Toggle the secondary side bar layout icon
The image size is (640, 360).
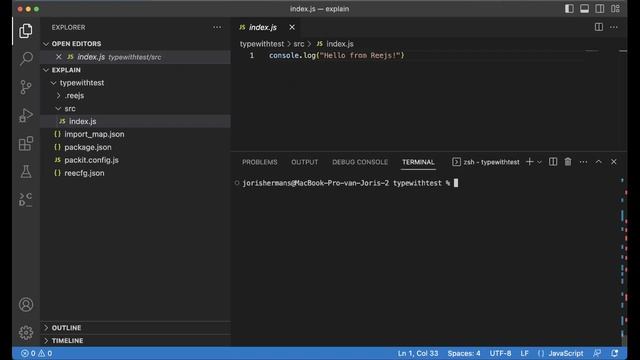[600, 9]
